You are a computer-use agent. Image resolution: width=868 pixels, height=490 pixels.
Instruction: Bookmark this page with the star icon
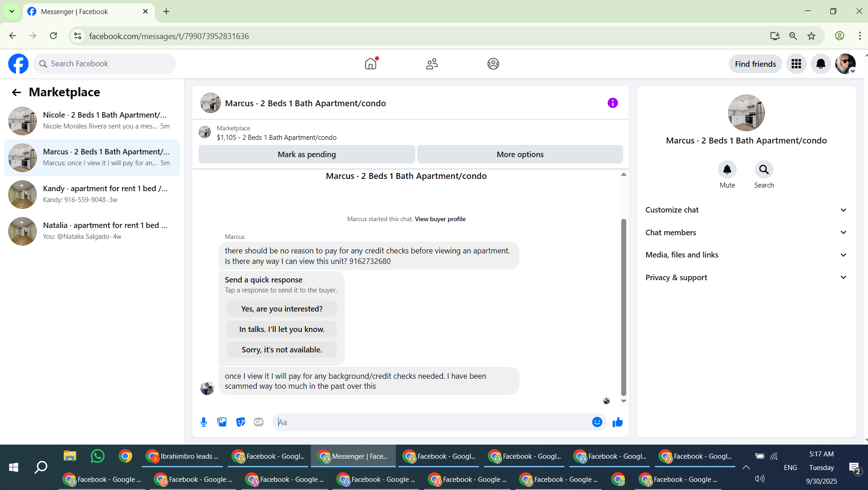811,36
